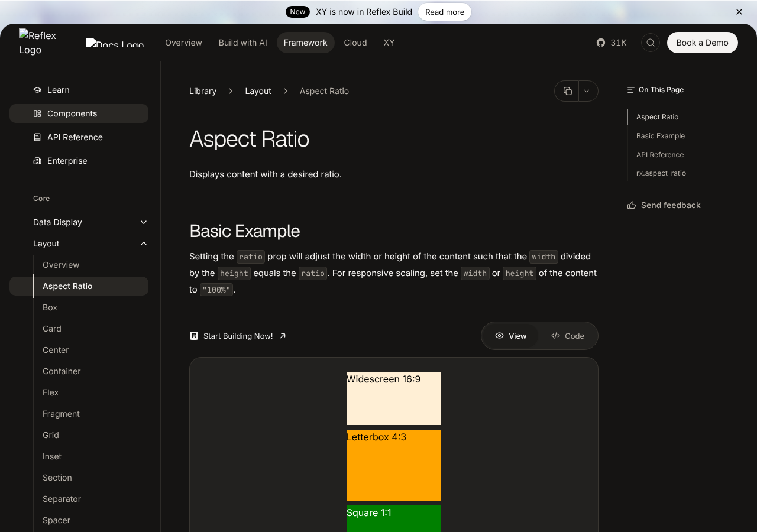This screenshot has width=757, height=532.
Task: Click the Learn graduation cap icon
Action: (x=37, y=90)
